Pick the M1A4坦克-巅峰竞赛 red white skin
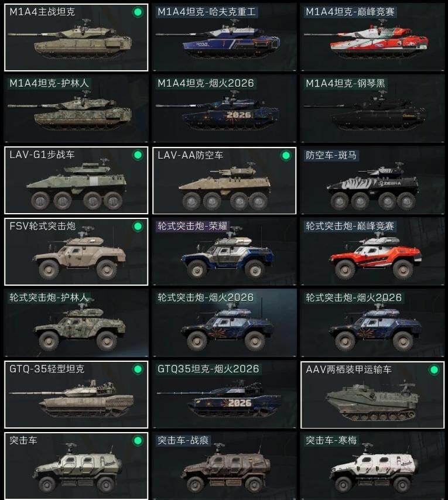Screen dimensions: 448x500 372,37
